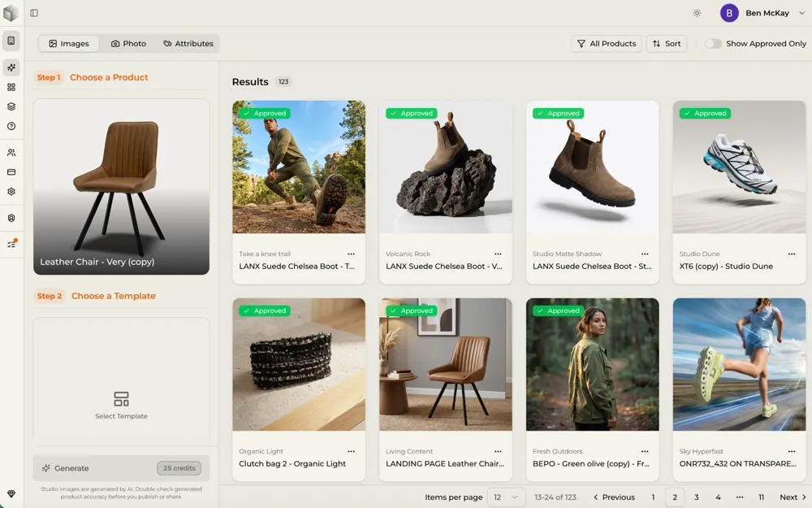Screen dimensions: 812x508
Task: Click Select Template area
Action: (121, 406)
